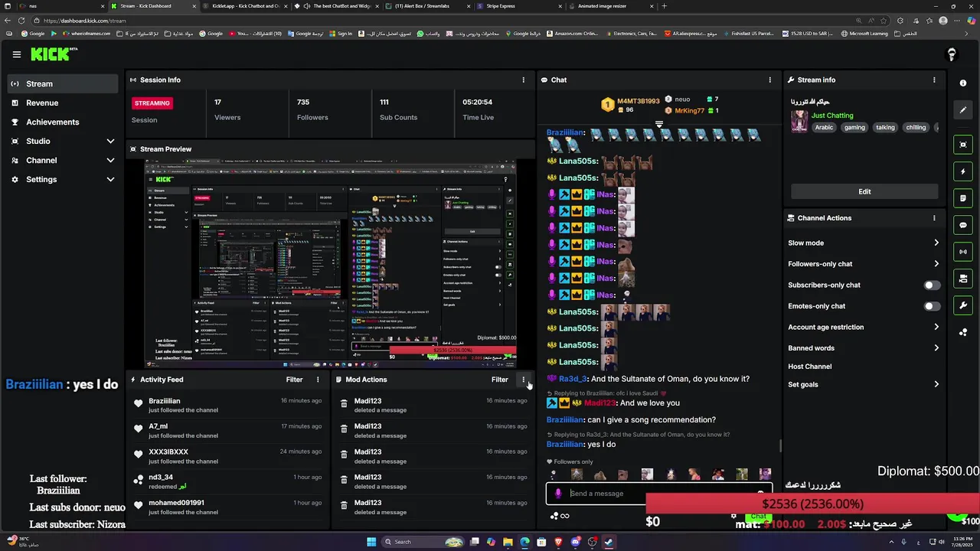This screenshot has width=980, height=551.
Task: Open Session Info panel options menu
Action: click(x=524, y=80)
